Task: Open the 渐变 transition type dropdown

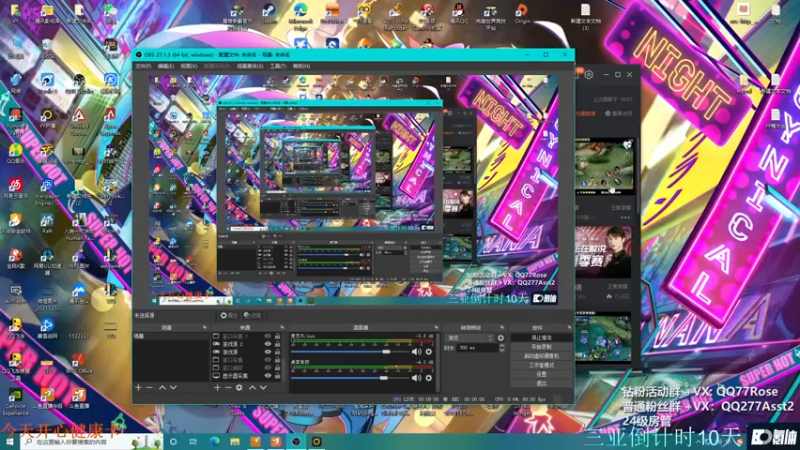Action: click(469, 338)
